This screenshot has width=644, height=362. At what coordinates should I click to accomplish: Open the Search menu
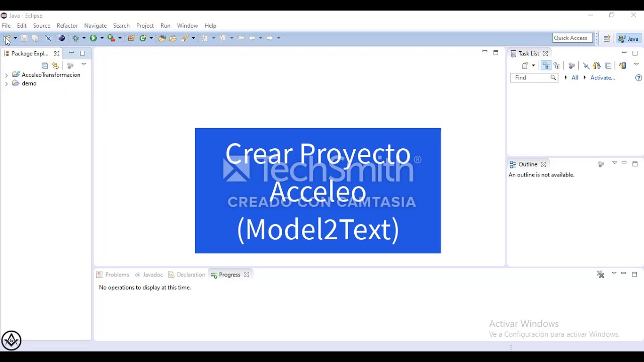121,26
